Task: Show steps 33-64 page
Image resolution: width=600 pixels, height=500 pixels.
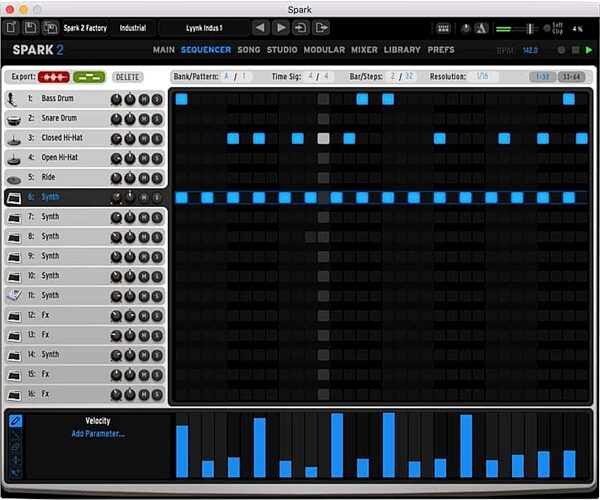Action: click(x=571, y=77)
